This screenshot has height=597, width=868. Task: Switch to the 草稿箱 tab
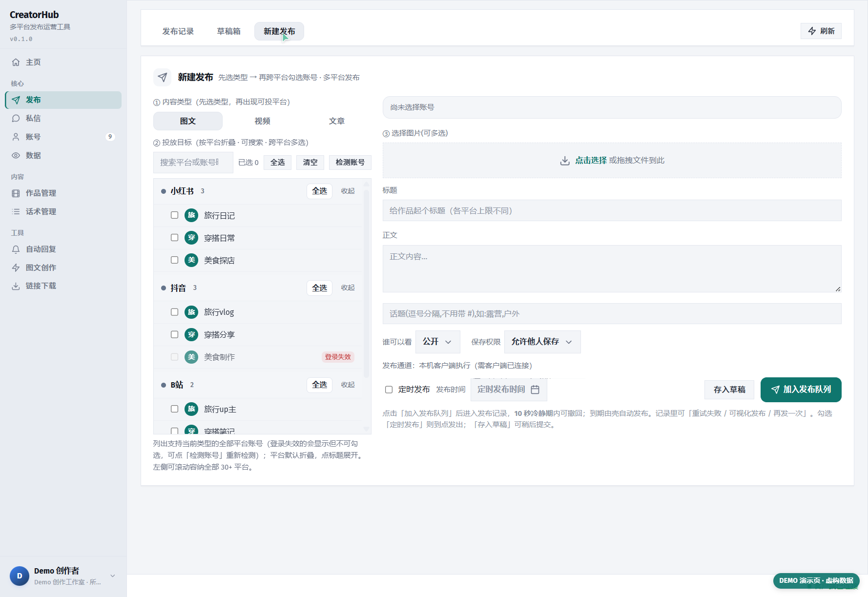click(x=228, y=31)
